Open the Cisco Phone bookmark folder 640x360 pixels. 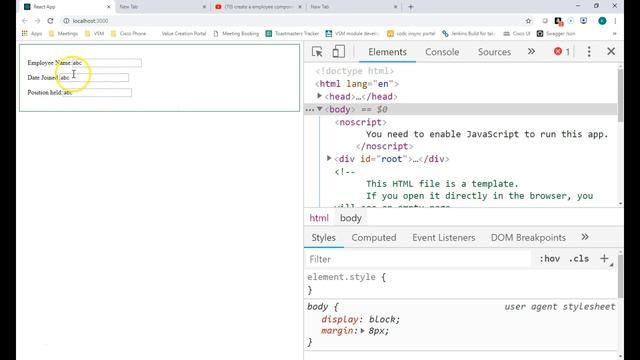pyautogui.click(x=129, y=33)
